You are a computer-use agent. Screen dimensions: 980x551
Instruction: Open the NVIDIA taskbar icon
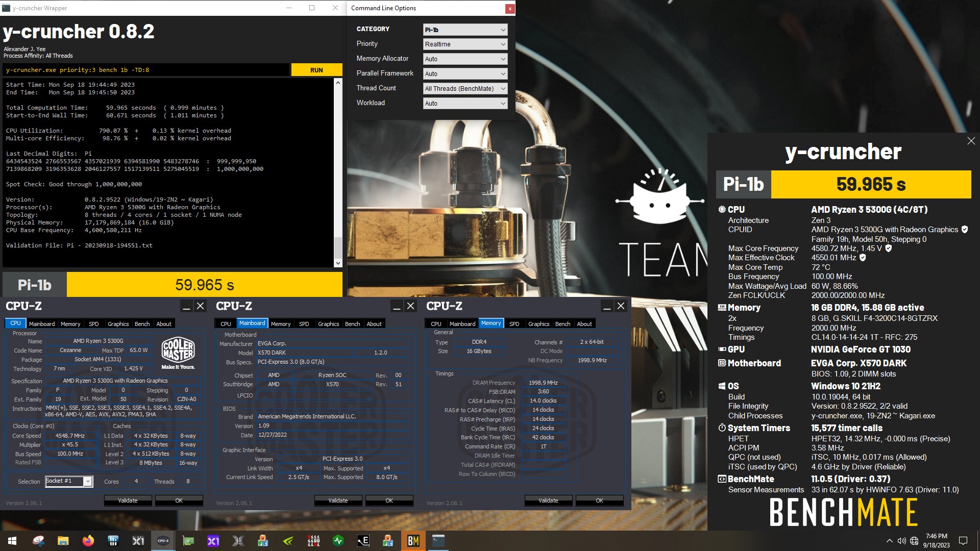288,541
